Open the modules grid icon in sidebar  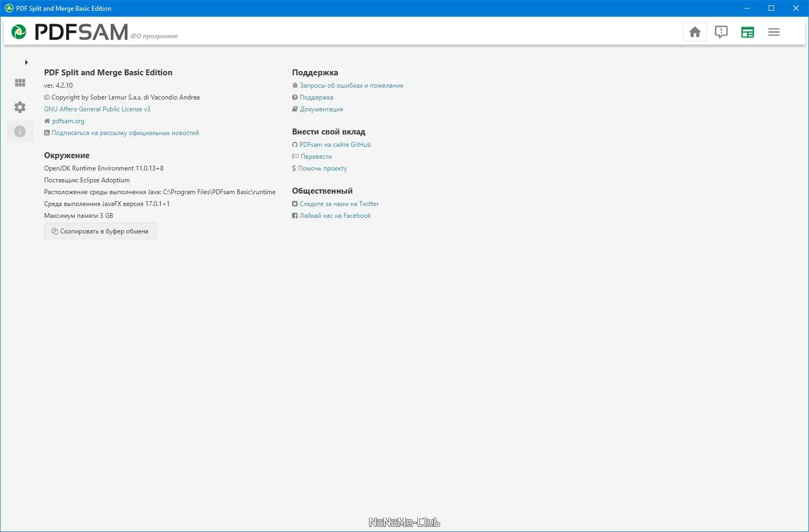pyautogui.click(x=20, y=83)
